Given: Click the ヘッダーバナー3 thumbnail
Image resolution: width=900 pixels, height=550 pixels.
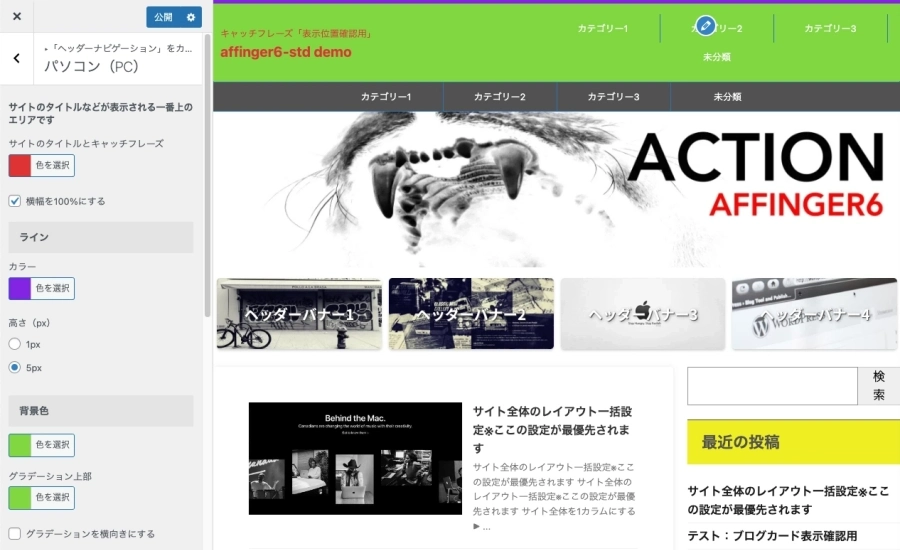Looking at the screenshot, I should coord(643,313).
